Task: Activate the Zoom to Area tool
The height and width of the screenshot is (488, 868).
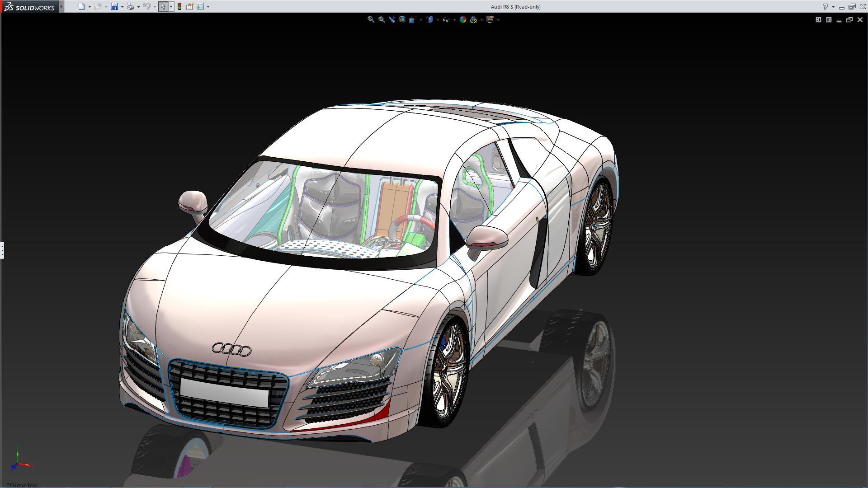Action: click(x=381, y=19)
